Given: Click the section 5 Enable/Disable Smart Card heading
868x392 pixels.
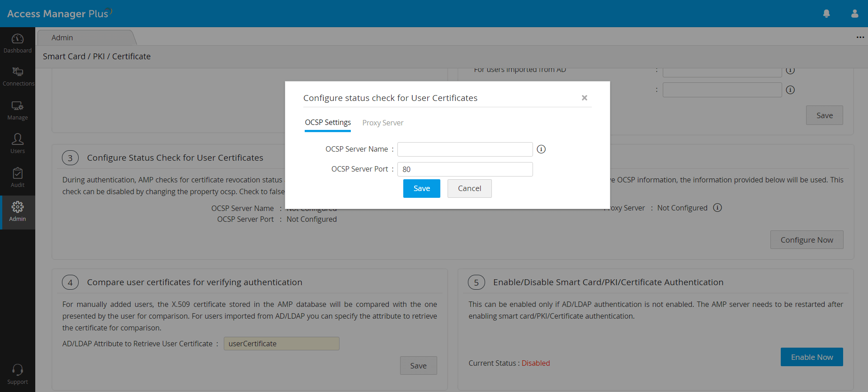Looking at the screenshot, I should tap(608, 282).
